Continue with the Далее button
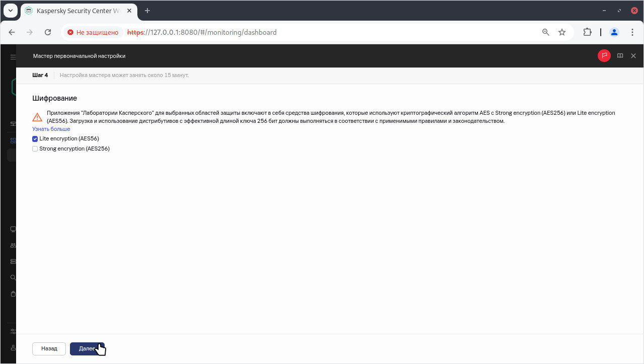The height and width of the screenshot is (364, 644). pyautogui.click(x=87, y=348)
